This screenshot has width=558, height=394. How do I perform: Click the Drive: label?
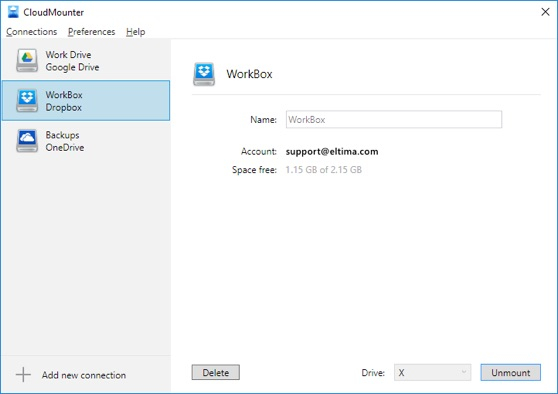click(x=373, y=373)
